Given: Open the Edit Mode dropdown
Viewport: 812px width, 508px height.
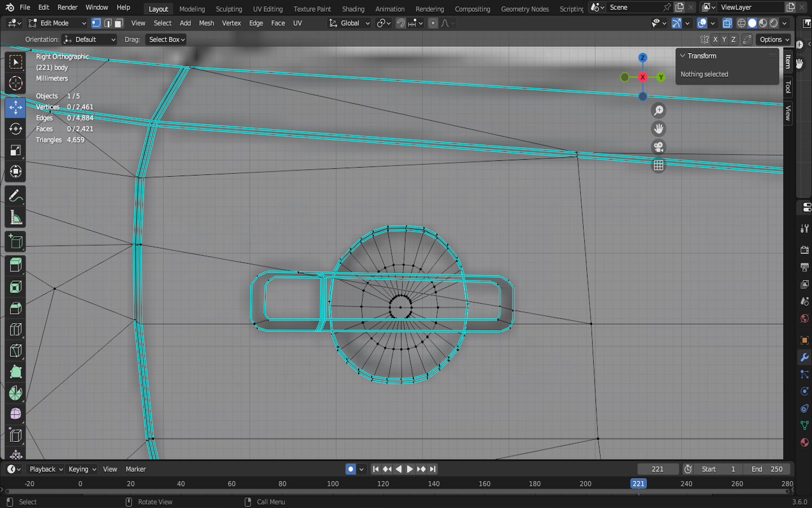Looking at the screenshot, I should coord(58,23).
